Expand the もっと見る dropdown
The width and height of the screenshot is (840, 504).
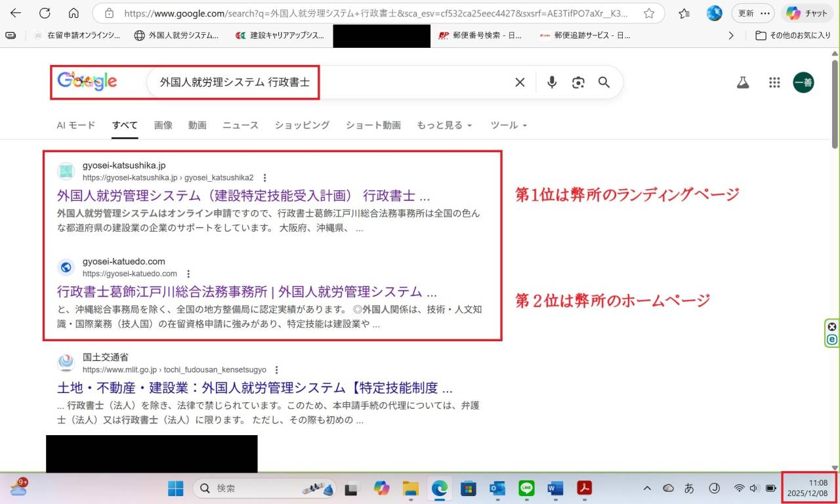click(444, 125)
